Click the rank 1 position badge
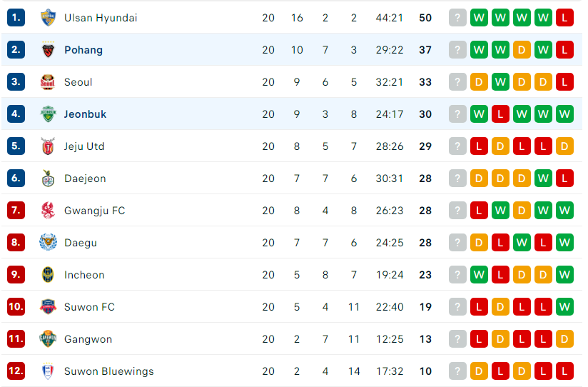588x387 pixels. (16, 18)
